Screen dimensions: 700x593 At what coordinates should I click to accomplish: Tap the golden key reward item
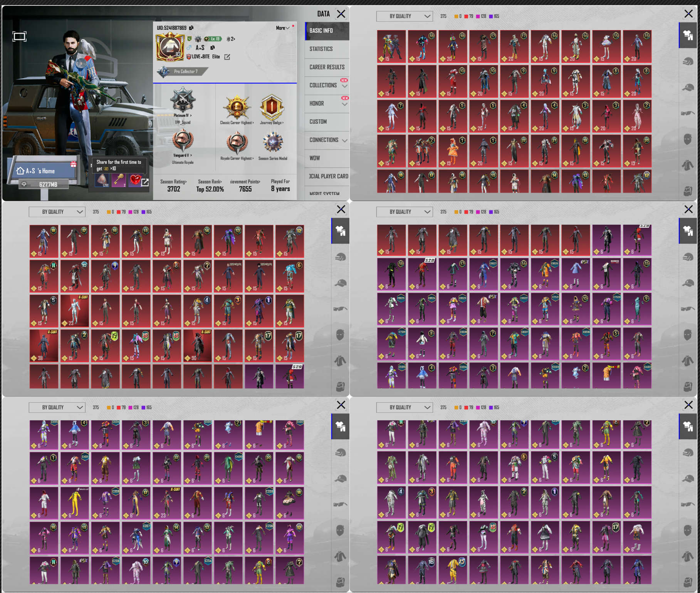click(119, 180)
